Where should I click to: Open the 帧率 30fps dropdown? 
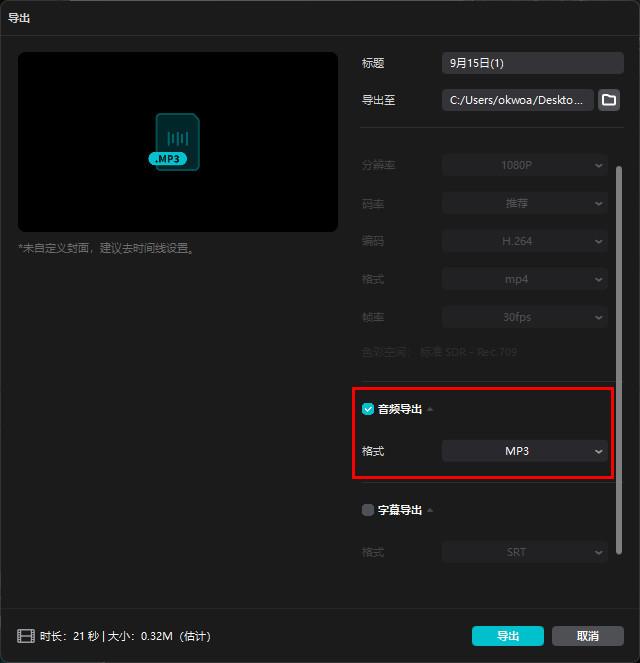point(525,317)
